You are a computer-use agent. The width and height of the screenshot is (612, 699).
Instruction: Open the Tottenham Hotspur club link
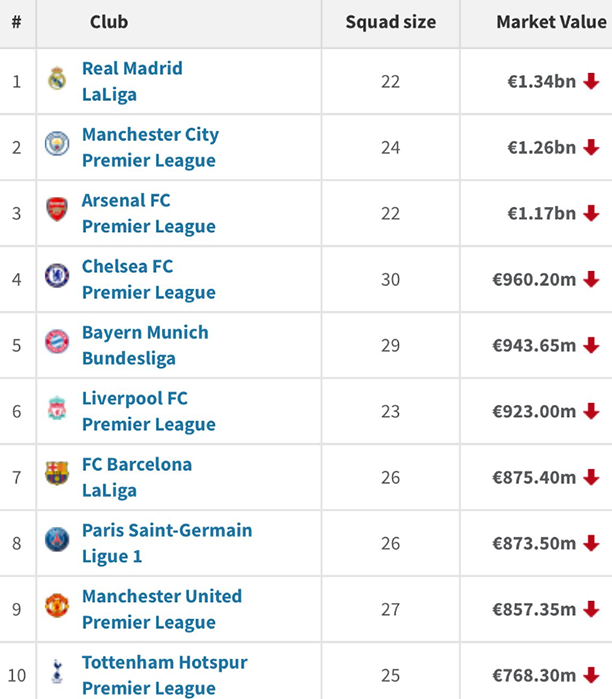tap(164, 662)
